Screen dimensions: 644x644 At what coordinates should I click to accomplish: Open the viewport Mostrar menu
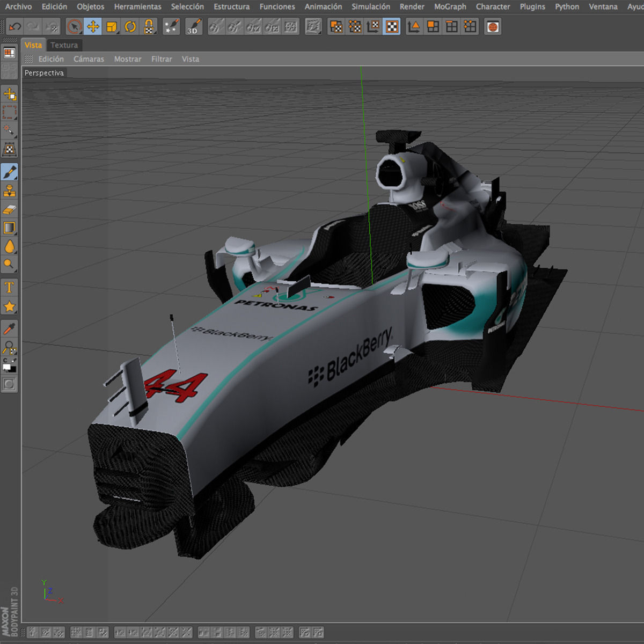[x=128, y=59]
